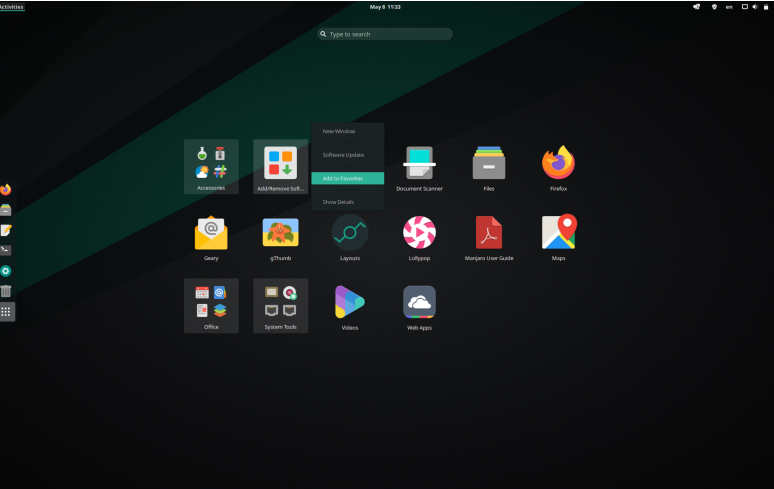Viewport: 774px width, 489px height.
Task: Launch gThumb image viewer
Action: click(280, 237)
